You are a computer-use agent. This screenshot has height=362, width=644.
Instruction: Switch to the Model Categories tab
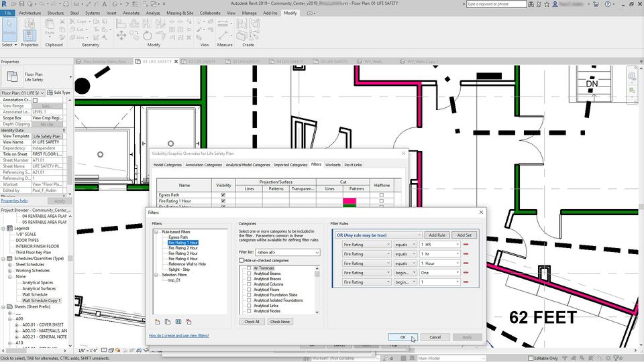tap(167, 165)
